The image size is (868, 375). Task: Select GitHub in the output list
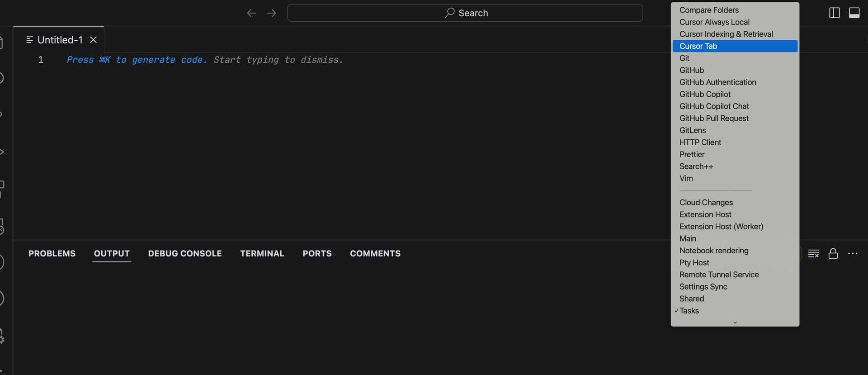click(x=735, y=70)
